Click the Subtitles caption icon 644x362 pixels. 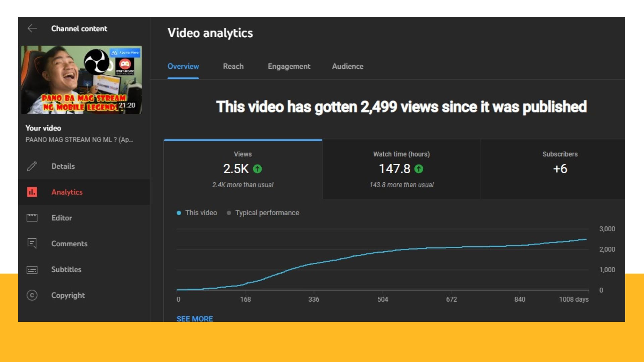(32, 269)
